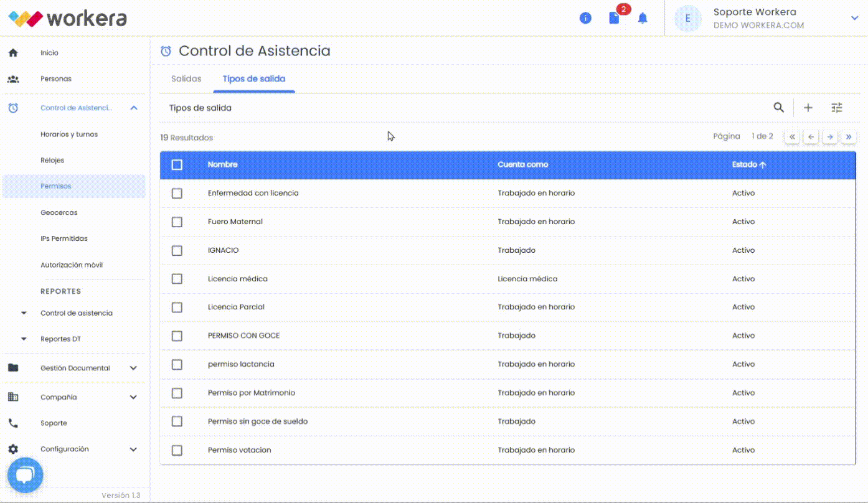Click the Soporte Workera user name
The height and width of the screenshot is (503, 868).
pyautogui.click(x=755, y=12)
